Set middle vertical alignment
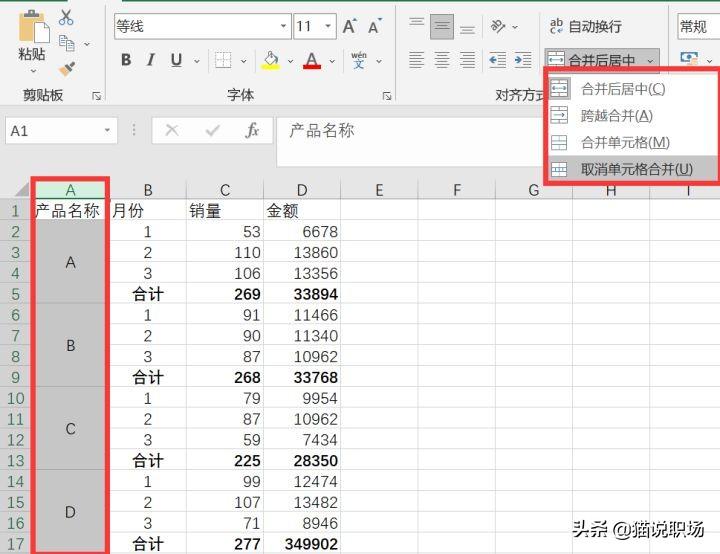Image resolution: width=720 pixels, height=554 pixels. coord(442,27)
